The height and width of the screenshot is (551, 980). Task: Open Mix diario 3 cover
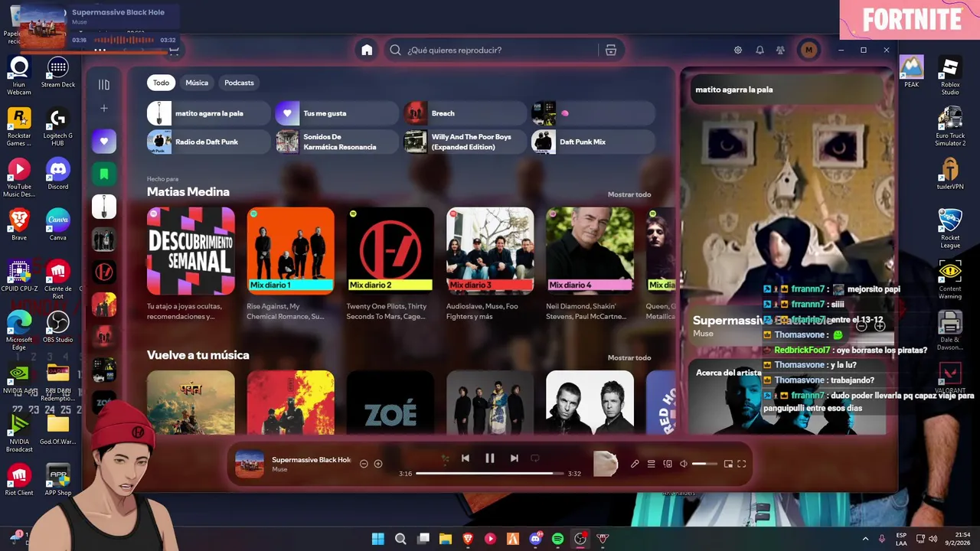490,251
